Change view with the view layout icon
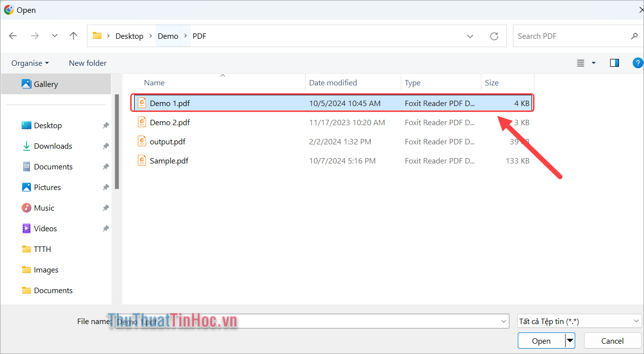Viewport: 644px width, 354px height. tap(581, 63)
